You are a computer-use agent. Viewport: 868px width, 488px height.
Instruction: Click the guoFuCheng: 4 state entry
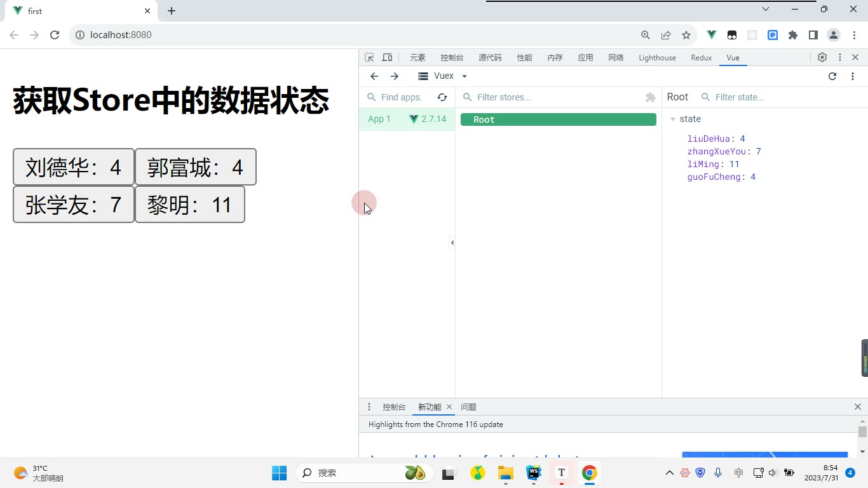click(721, 177)
